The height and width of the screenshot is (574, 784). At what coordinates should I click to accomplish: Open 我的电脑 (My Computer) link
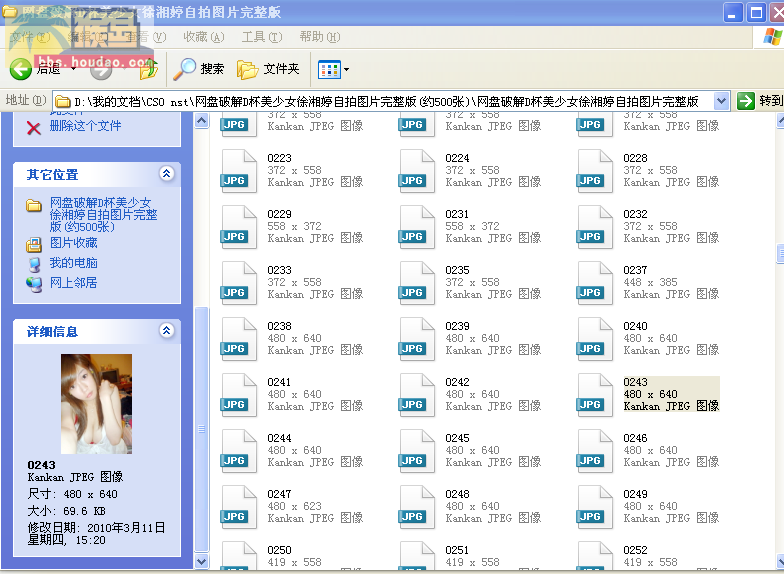74,263
